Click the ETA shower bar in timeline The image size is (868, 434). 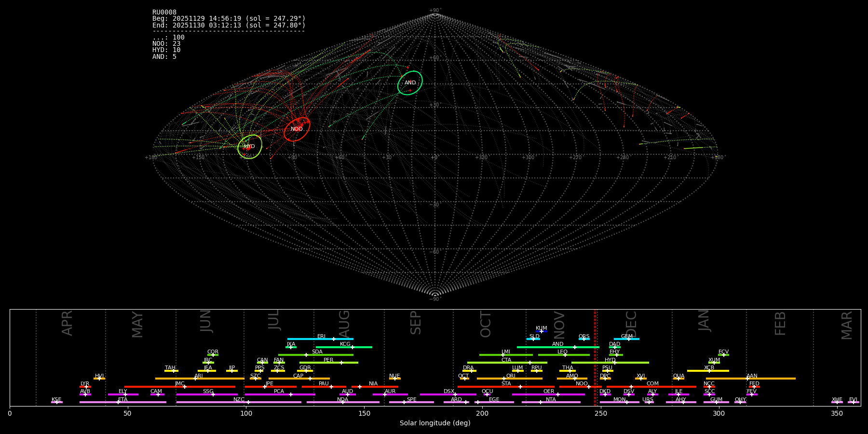pos(123,402)
